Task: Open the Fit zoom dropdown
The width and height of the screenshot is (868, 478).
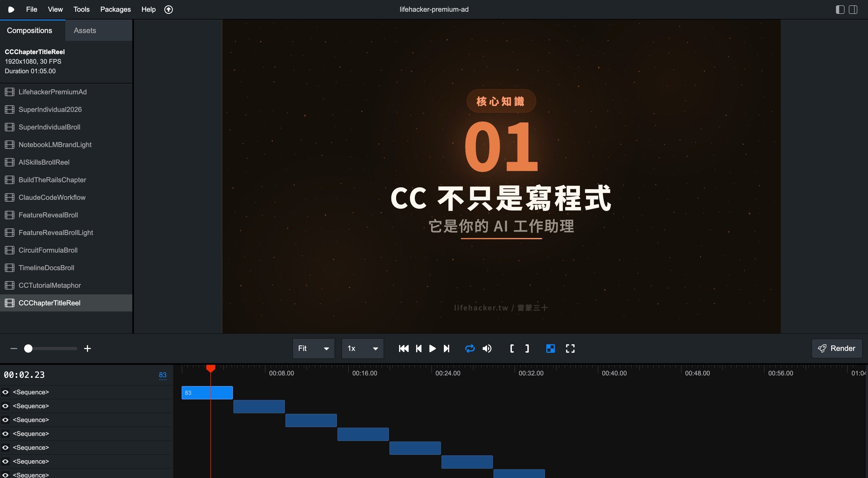Action: coord(313,349)
